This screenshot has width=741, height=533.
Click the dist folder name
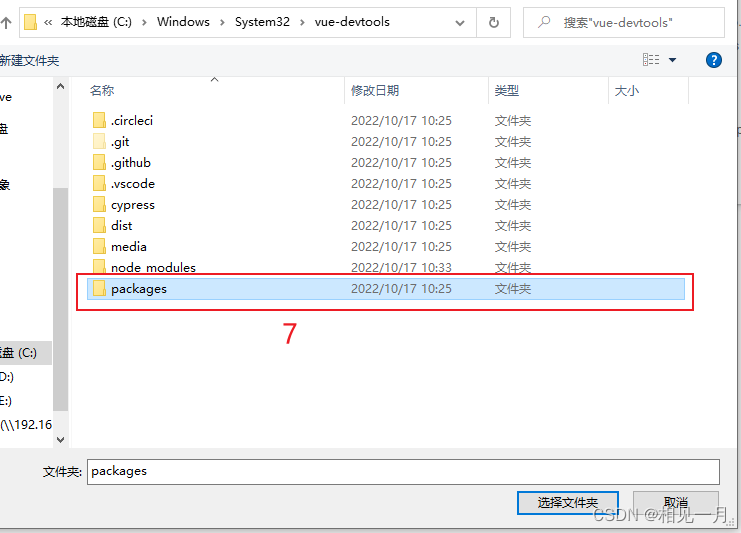(121, 225)
